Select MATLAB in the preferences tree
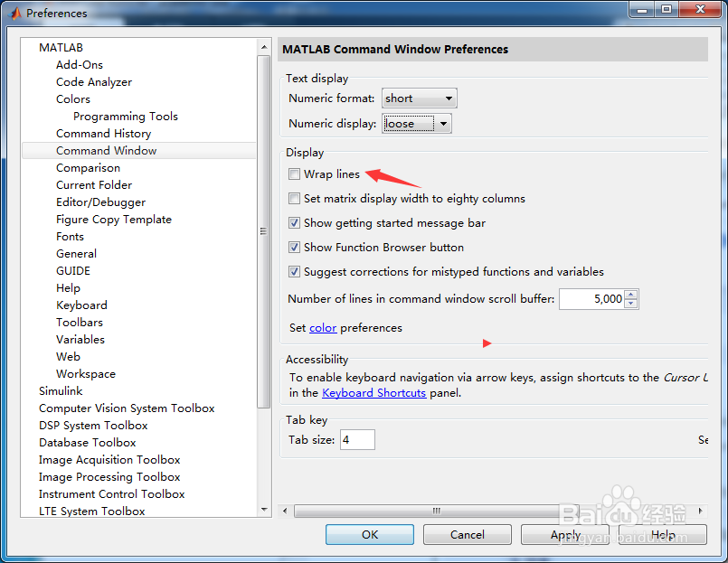Image resolution: width=728 pixels, height=563 pixels. 61,48
